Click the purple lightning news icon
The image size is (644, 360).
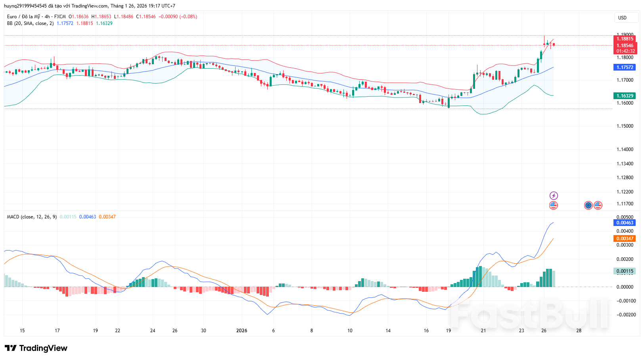(x=554, y=195)
